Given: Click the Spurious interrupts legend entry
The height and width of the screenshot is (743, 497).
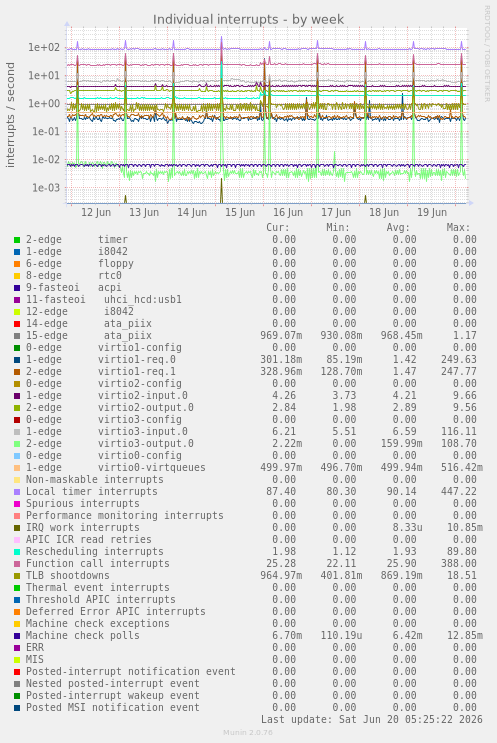Looking at the screenshot, I should 82,504.
